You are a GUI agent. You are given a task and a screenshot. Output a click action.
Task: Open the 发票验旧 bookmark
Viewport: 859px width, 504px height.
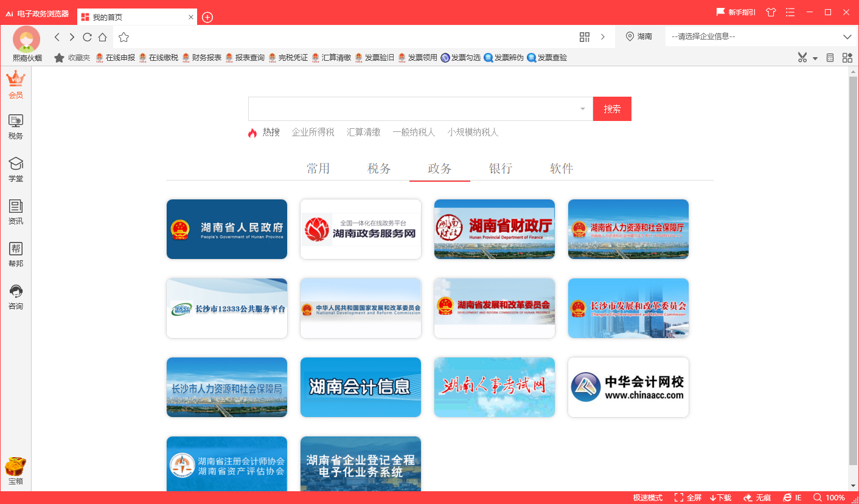pos(374,58)
